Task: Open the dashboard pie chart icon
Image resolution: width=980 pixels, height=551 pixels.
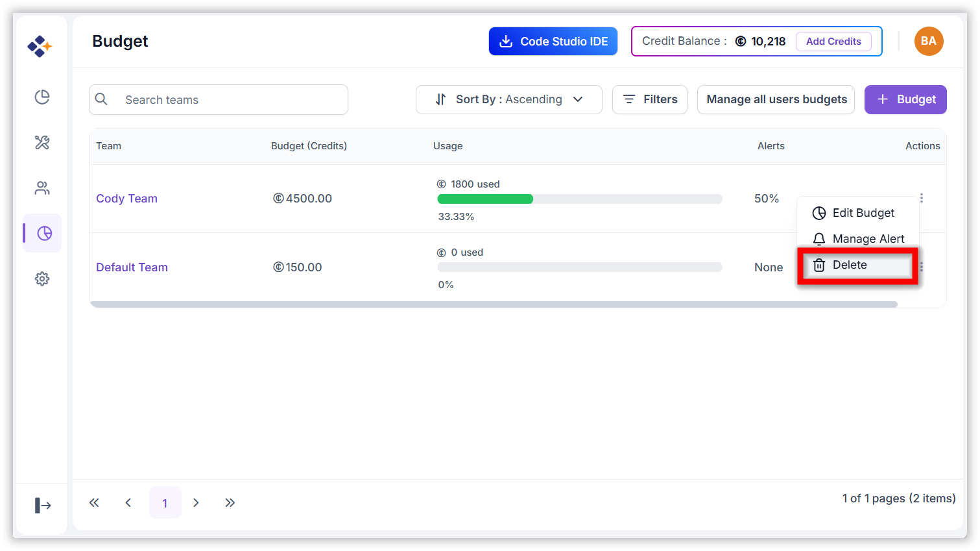Action: [x=42, y=97]
